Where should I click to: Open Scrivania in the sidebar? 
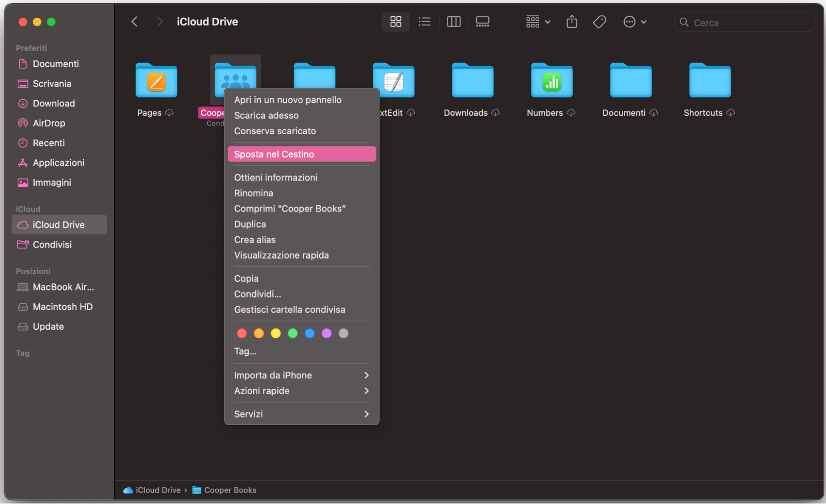tap(60, 83)
